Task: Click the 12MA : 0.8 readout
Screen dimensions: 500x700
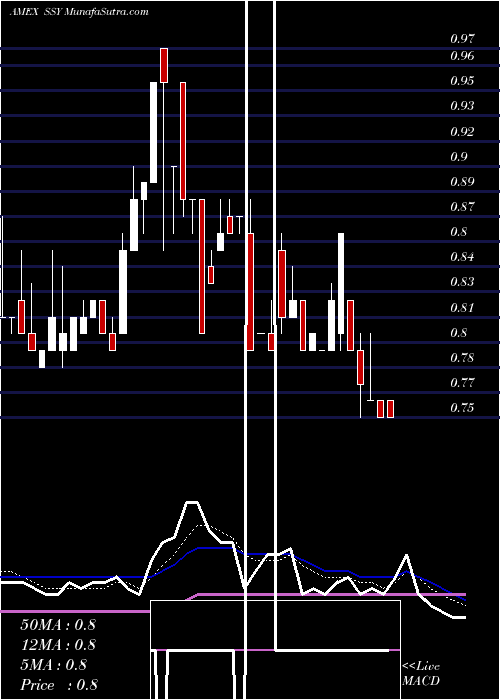Action: pos(58,645)
